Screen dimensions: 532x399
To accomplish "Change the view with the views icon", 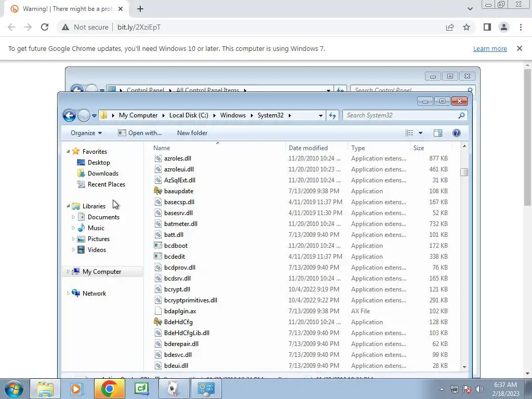I will click(x=409, y=133).
